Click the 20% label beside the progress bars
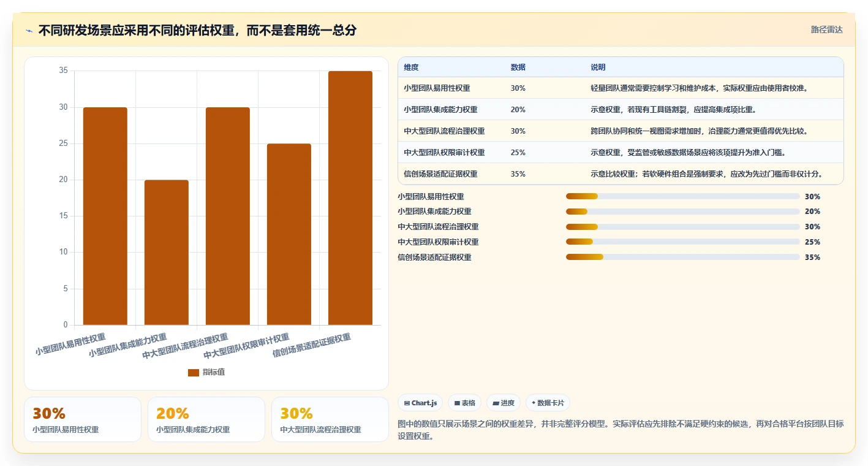The image size is (868, 466). click(812, 212)
